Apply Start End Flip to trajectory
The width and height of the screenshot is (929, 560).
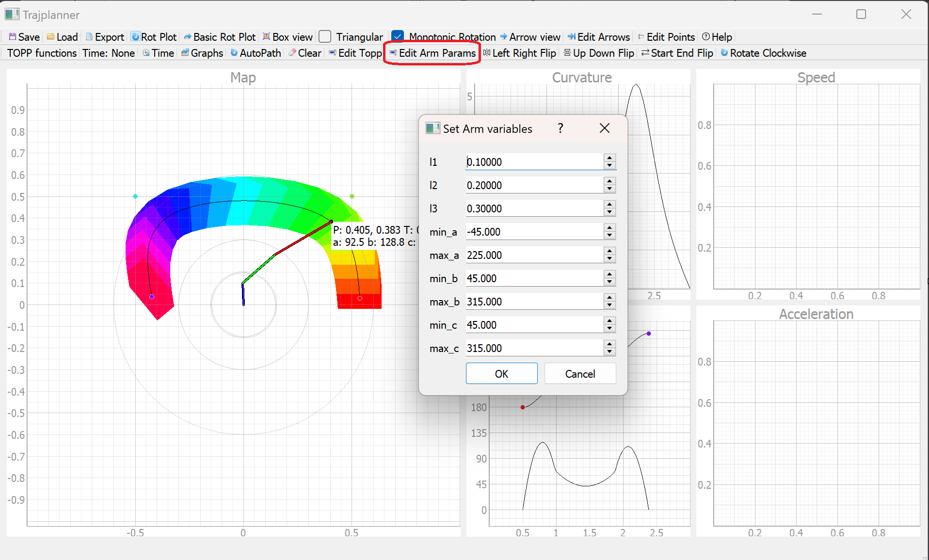tap(677, 53)
